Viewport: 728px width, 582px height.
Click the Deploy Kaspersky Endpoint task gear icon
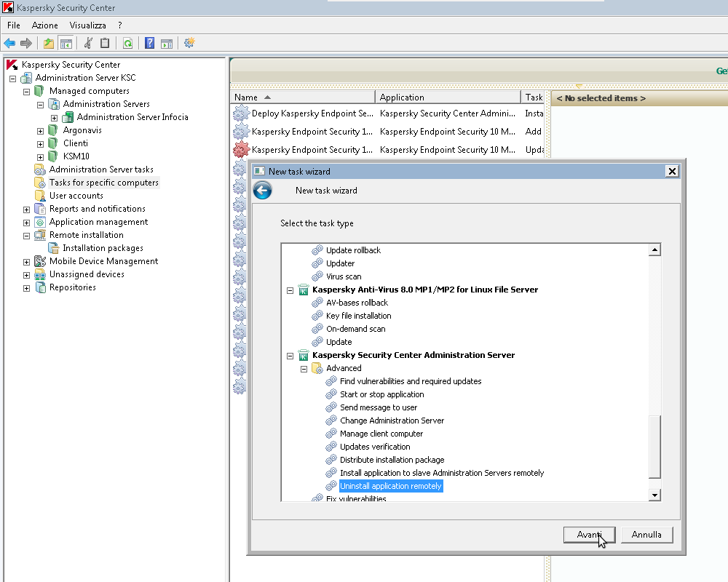[241, 113]
